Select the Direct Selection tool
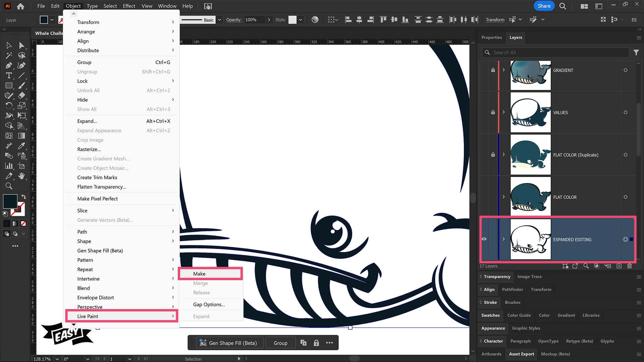This screenshot has width=644, height=362. (22, 45)
